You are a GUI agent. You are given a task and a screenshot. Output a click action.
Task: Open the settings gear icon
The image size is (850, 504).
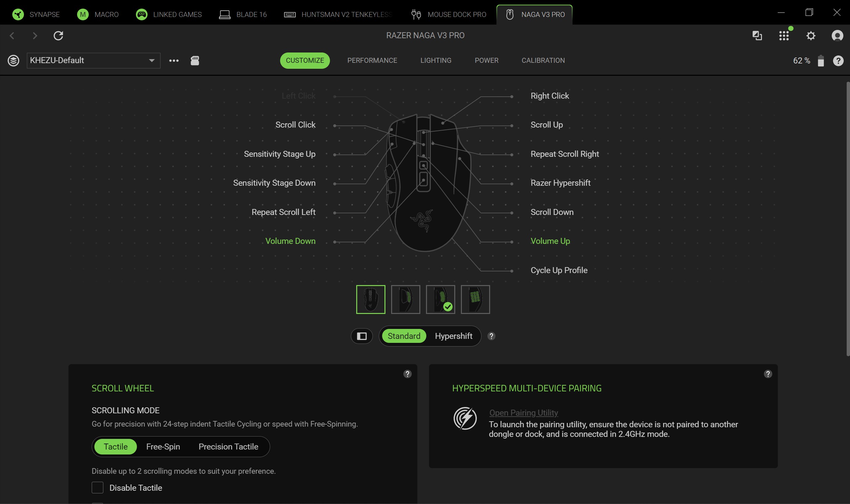coord(810,35)
